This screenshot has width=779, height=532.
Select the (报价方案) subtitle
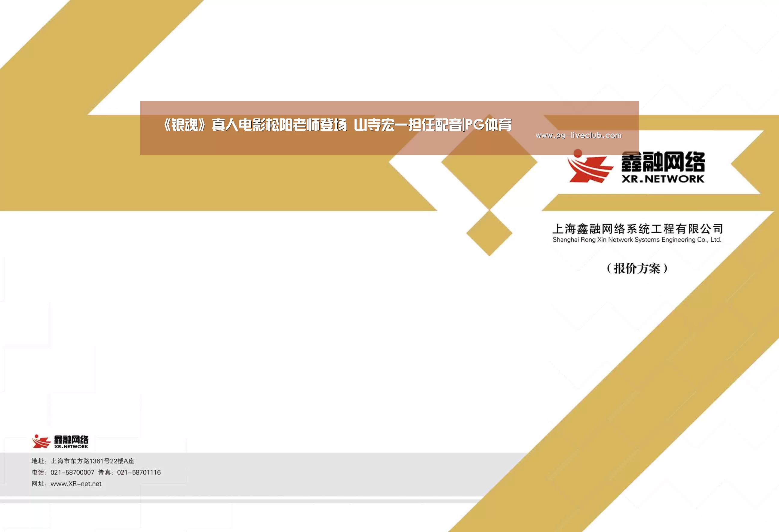637,268
